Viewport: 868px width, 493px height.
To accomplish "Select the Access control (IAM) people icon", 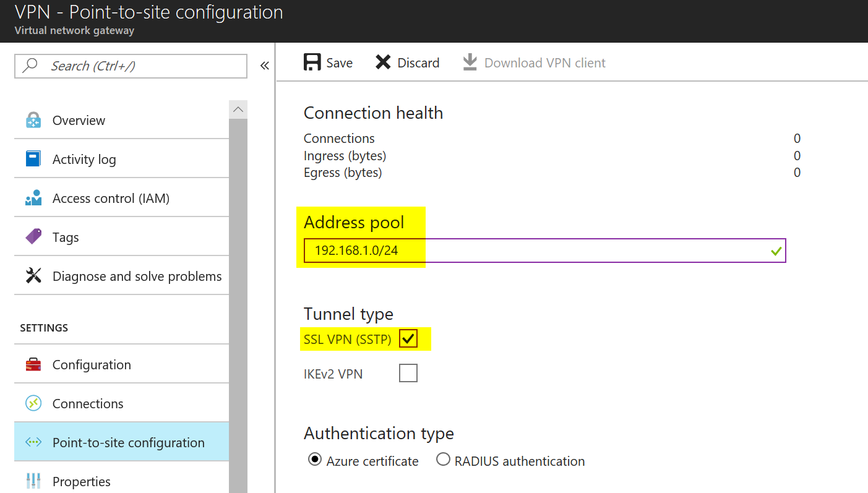I will pyautogui.click(x=33, y=198).
